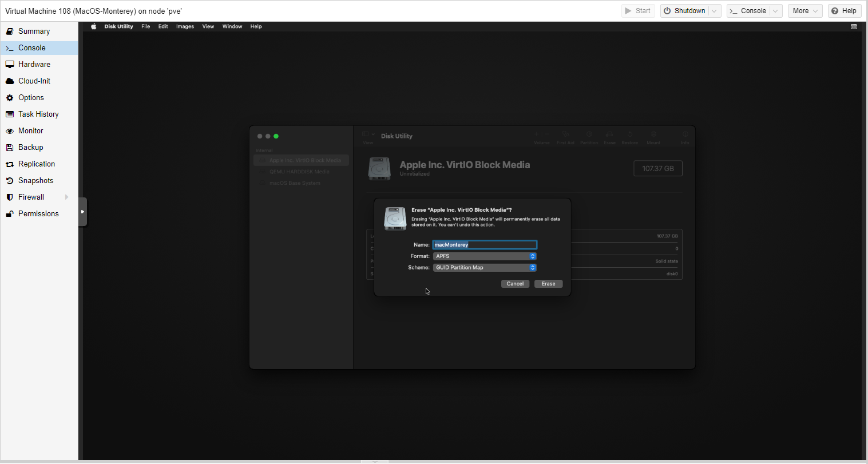Open the Scheme GUID Partition Map dropdown
This screenshot has height=464, width=868.
tap(485, 268)
